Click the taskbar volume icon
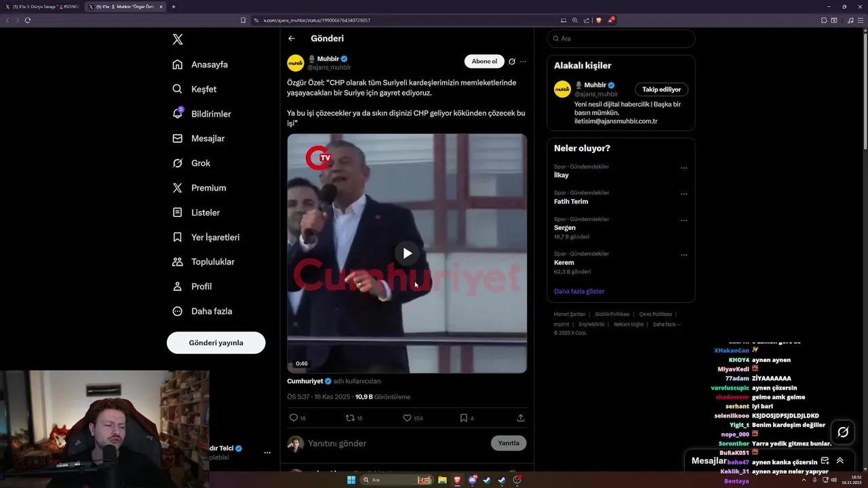 point(833,480)
